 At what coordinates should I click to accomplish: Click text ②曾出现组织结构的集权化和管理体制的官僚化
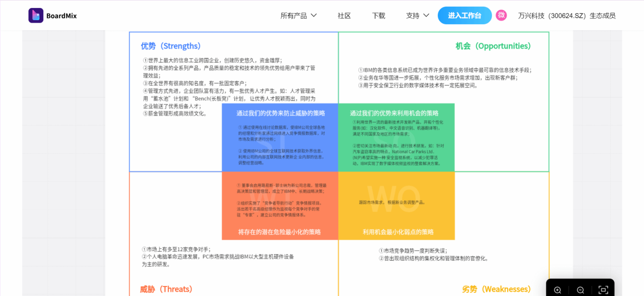(434, 258)
